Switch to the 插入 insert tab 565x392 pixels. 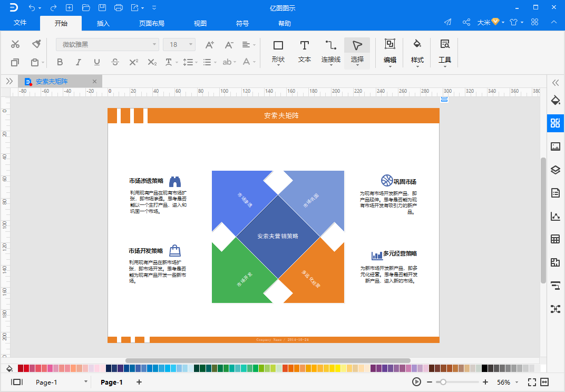point(103,23)
